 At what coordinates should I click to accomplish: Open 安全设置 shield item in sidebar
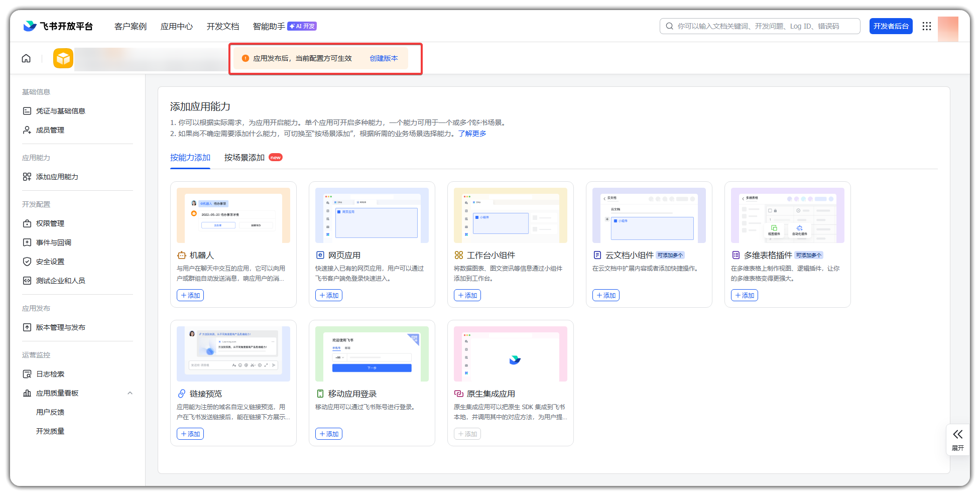point(50,262)
